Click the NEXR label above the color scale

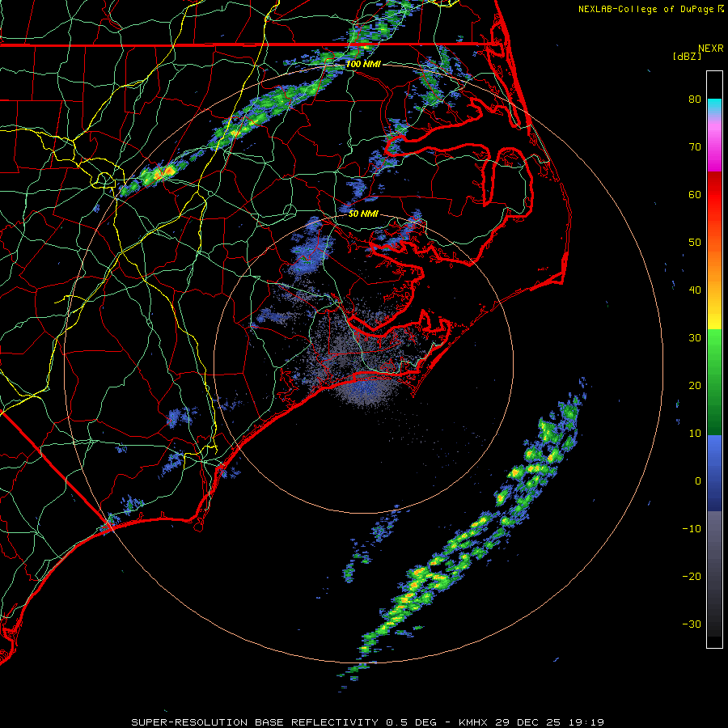pos(711,49)
